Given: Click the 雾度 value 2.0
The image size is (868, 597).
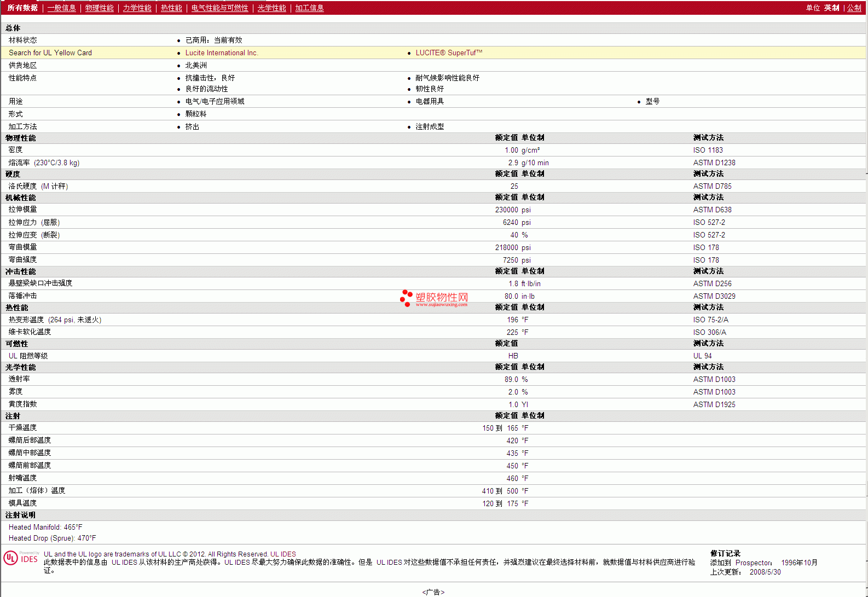Looking at the screenshot, I should coord(513,392).
